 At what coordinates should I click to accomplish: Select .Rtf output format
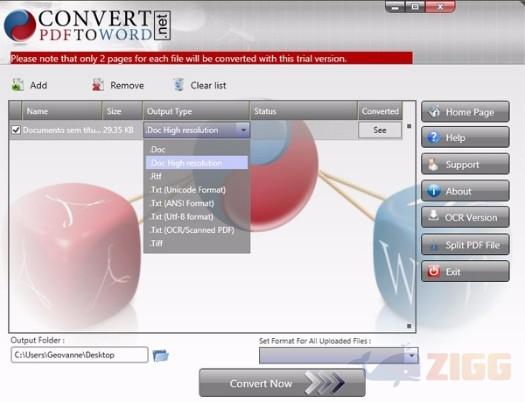197,176
